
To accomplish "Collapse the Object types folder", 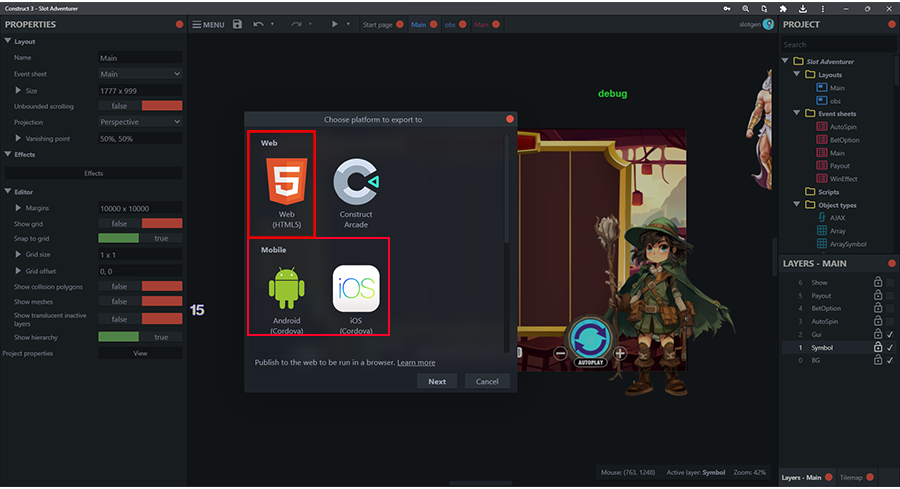I will (797, 204).
